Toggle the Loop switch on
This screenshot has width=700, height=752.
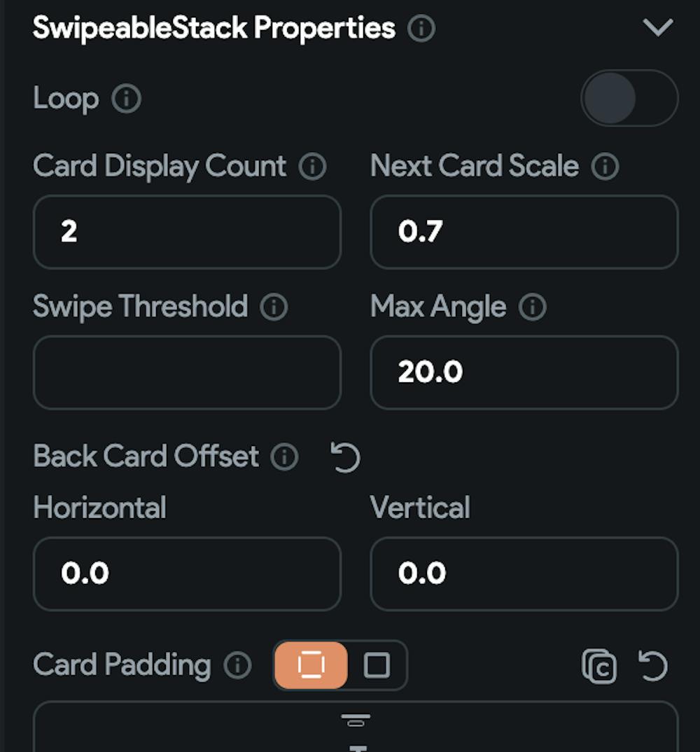click(x=629, y=98)
